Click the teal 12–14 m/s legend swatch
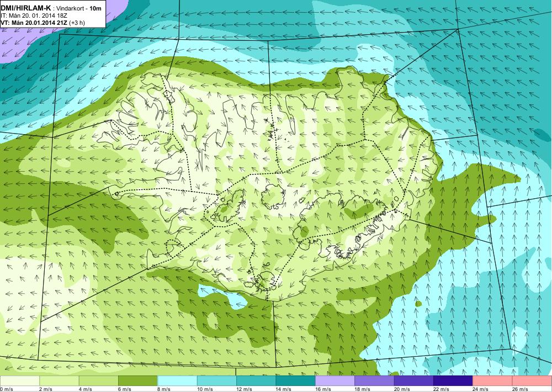Viewport: 552px width, 392px height. pos(256,381)
